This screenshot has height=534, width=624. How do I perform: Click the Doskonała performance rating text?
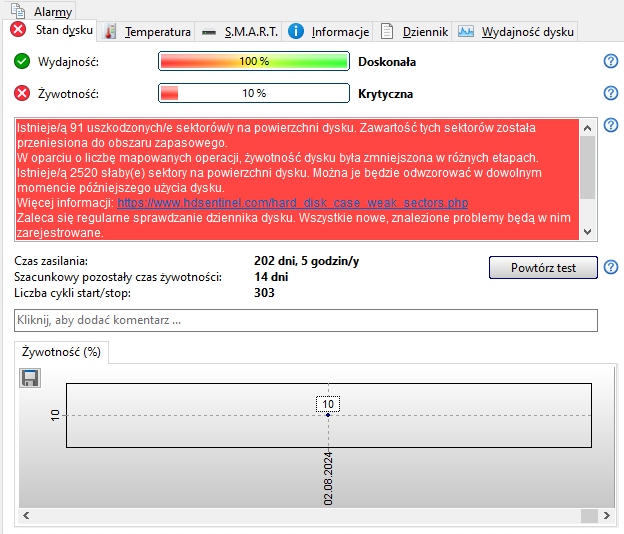click(x=387, y=62)
